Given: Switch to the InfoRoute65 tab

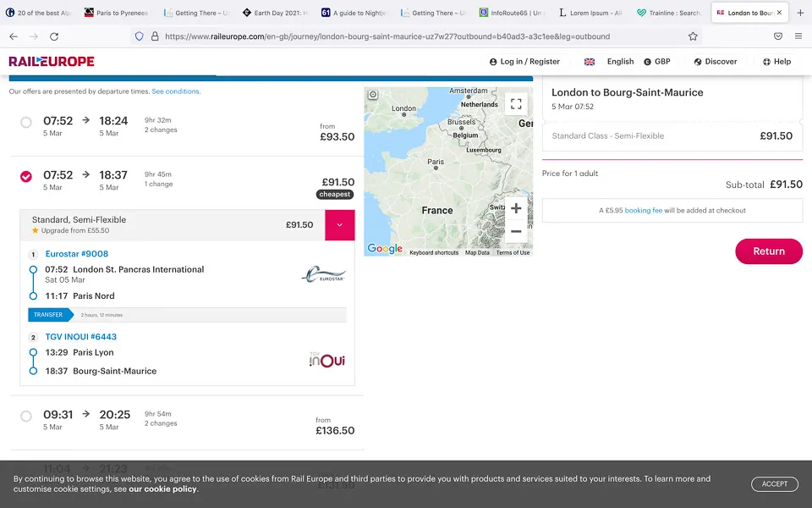Looking at the screenshot, I should (513, 13).
